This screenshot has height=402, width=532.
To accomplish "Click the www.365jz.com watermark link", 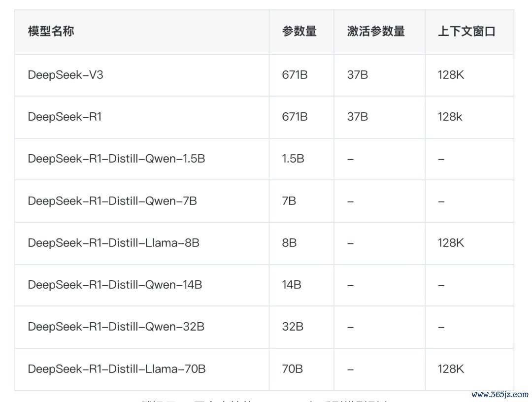I will point(499,395).
